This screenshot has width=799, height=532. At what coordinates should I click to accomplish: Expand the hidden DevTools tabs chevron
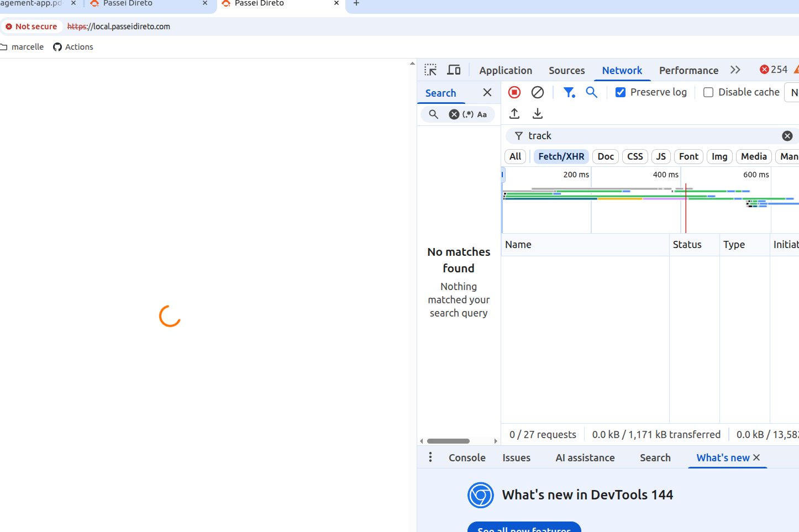(735, 70)
